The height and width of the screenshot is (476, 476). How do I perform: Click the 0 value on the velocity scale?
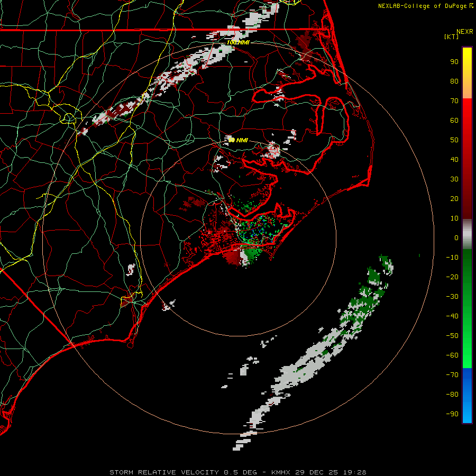[x=456, y=238]
